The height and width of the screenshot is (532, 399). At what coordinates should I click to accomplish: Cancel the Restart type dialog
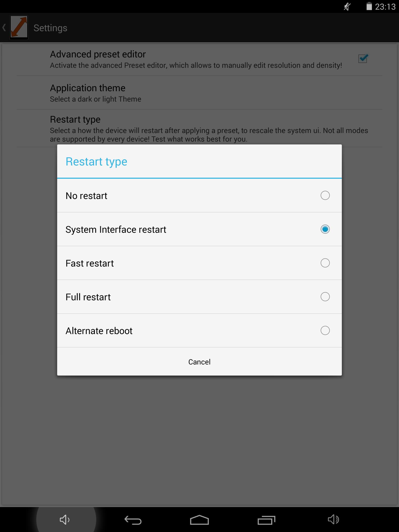point(199,362)
